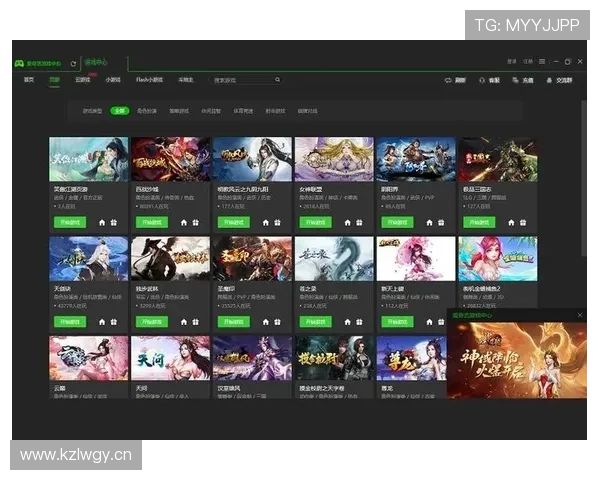The width and height of the screenshot is (600, 480).
Task: Filter games by 射击游戏
Action: tap(276, 111)
